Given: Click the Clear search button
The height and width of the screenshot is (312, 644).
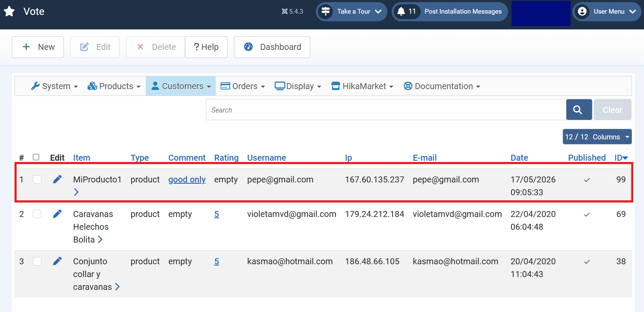Looking at the screenshot, I should (612, 110).
